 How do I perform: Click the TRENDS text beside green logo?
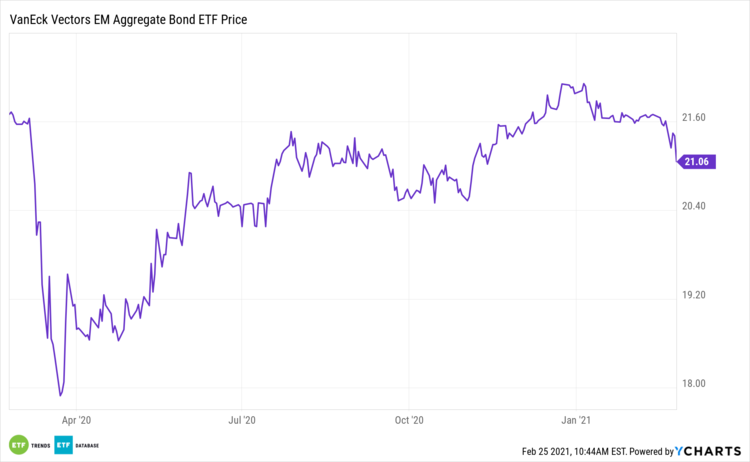coord(40,445)
